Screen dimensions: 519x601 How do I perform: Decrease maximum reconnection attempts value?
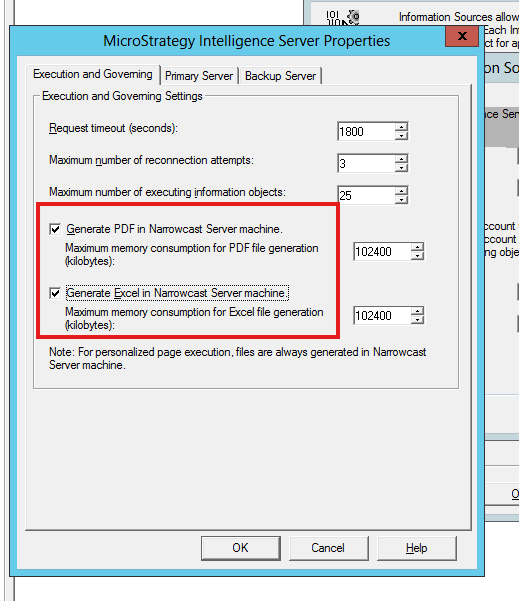(x=401, y=167)
